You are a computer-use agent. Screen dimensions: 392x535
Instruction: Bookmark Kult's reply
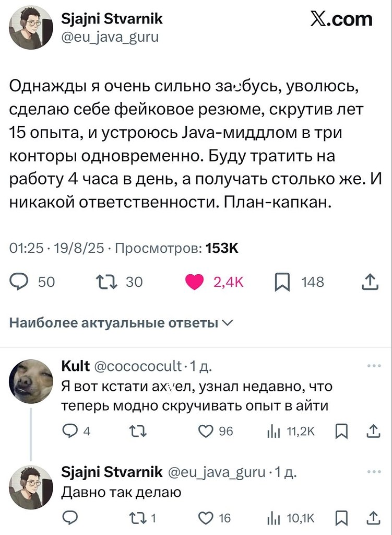[x=342, y=431]
